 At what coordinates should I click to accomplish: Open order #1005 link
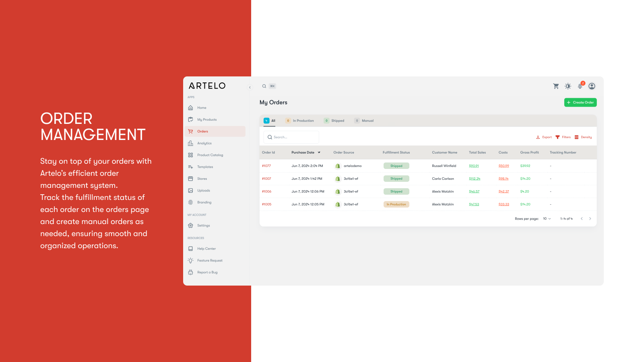click(x=266, y=204)
